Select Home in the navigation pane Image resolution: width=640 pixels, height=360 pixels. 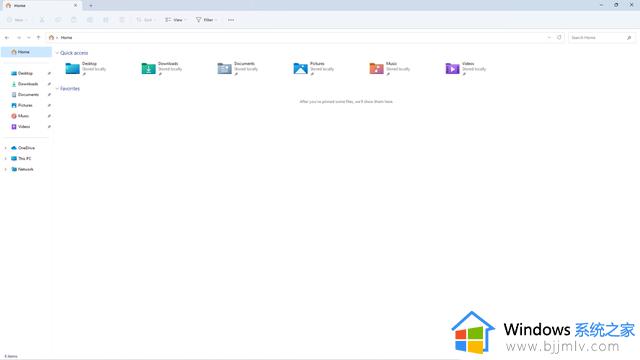point(27,52)
